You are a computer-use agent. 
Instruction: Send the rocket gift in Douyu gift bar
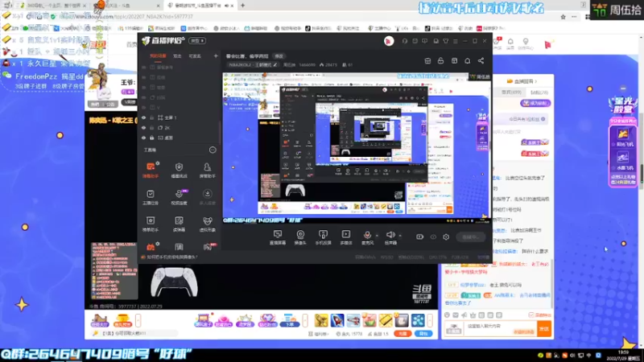[337, 320]
